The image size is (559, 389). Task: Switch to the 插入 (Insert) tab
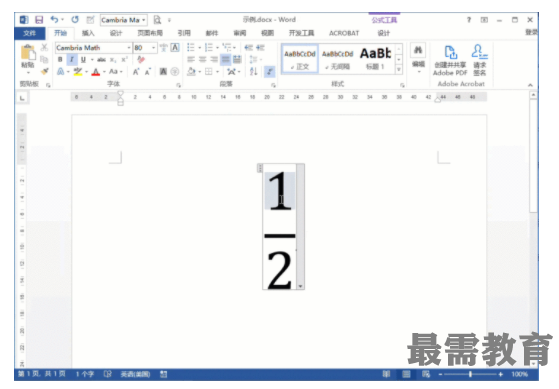pos(88,33)
